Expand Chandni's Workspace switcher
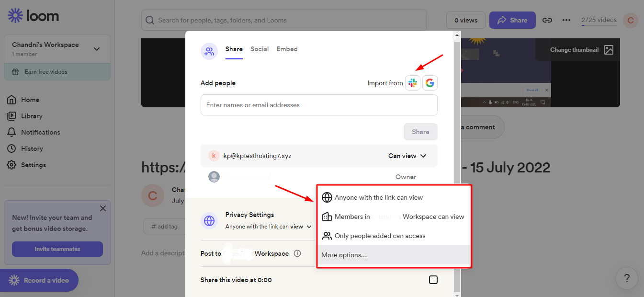Image resolution: width=644 pixels, height=297 pixels. 96,49
